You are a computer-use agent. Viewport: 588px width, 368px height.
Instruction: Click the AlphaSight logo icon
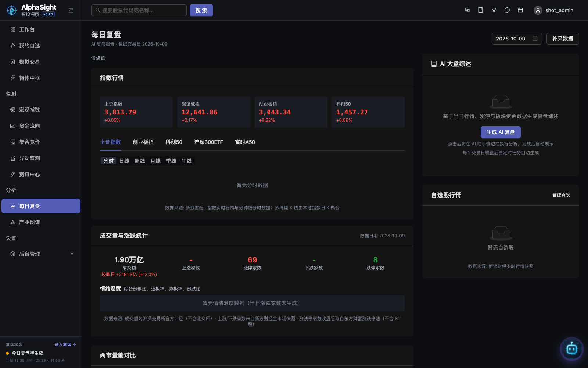(x=12, y=10)
